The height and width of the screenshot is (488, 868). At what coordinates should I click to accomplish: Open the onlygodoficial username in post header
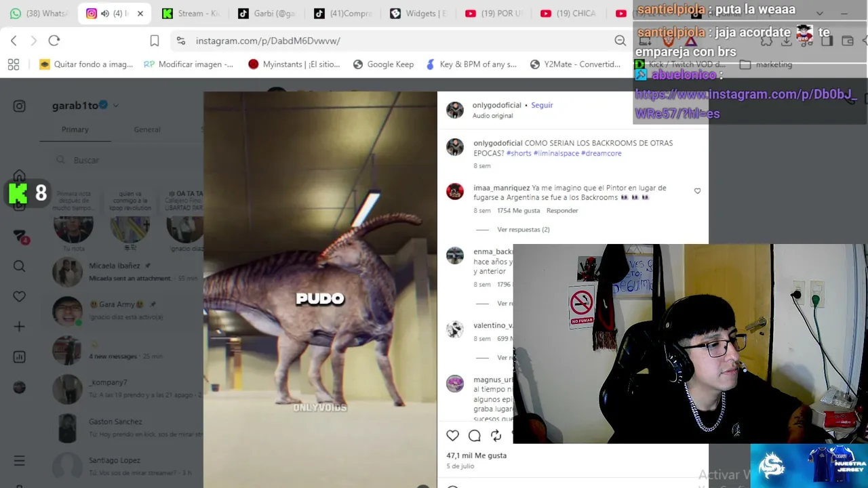(497, 105)
